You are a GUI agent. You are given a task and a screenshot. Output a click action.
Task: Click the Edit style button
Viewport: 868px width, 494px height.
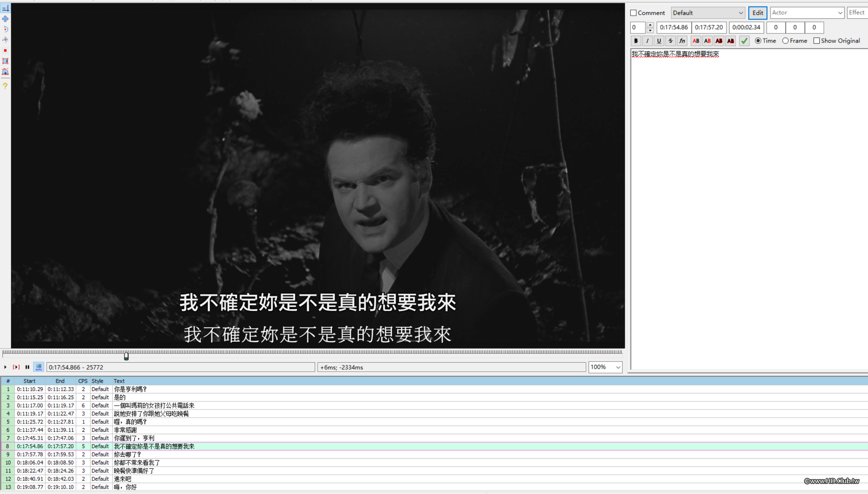(757, 13)
